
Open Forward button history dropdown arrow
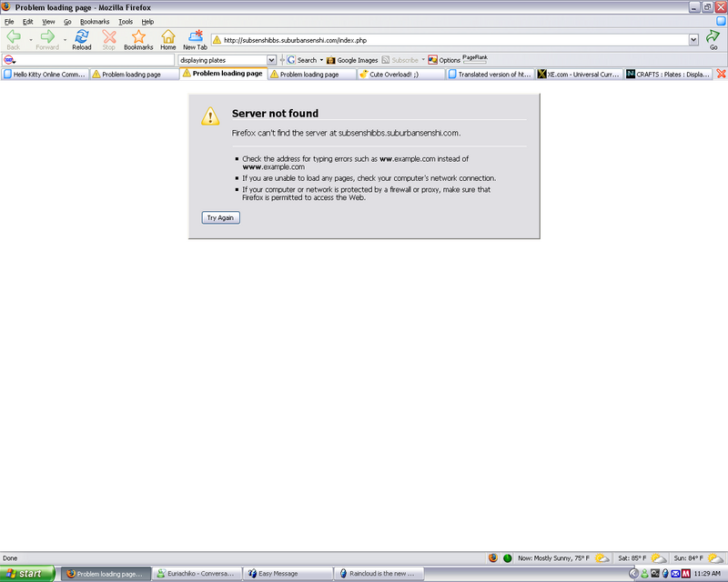(x=65, y=40)
